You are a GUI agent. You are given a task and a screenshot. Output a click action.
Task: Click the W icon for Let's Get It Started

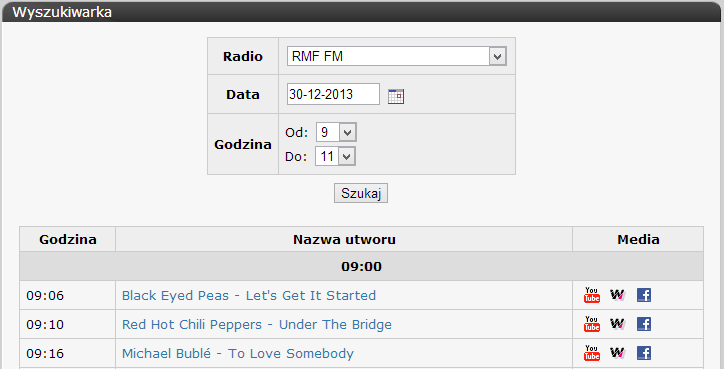(x=617, y=295)
